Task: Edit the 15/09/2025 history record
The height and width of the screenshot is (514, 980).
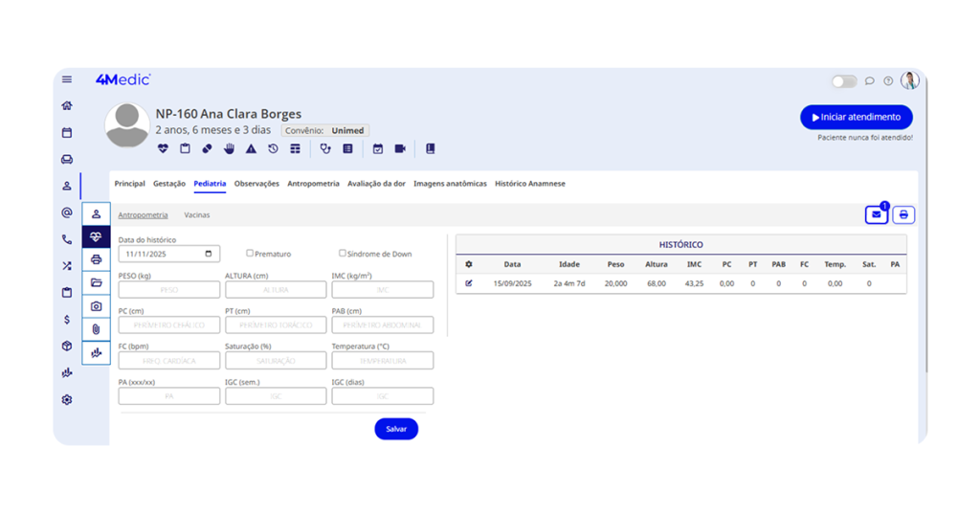Action: [x=469, y=283]
